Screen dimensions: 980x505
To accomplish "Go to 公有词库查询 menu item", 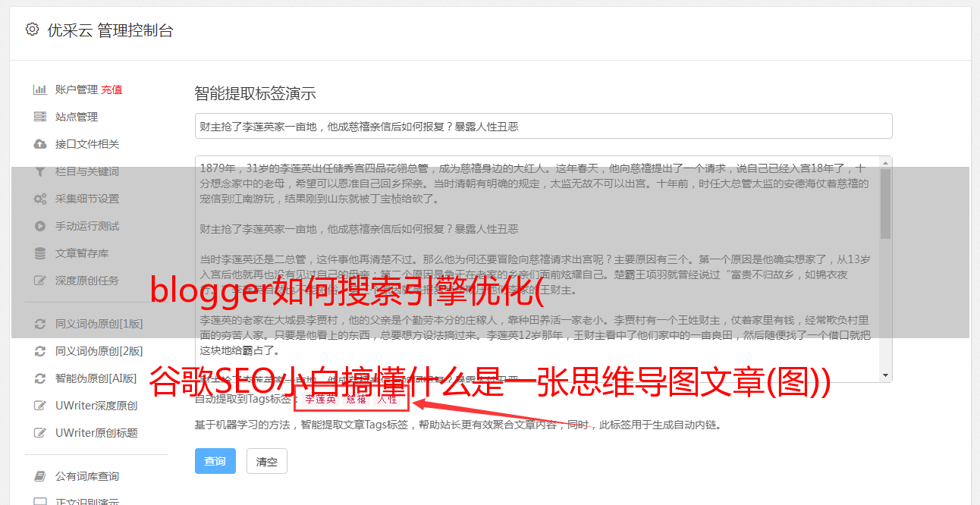I will tap(87, 476).
